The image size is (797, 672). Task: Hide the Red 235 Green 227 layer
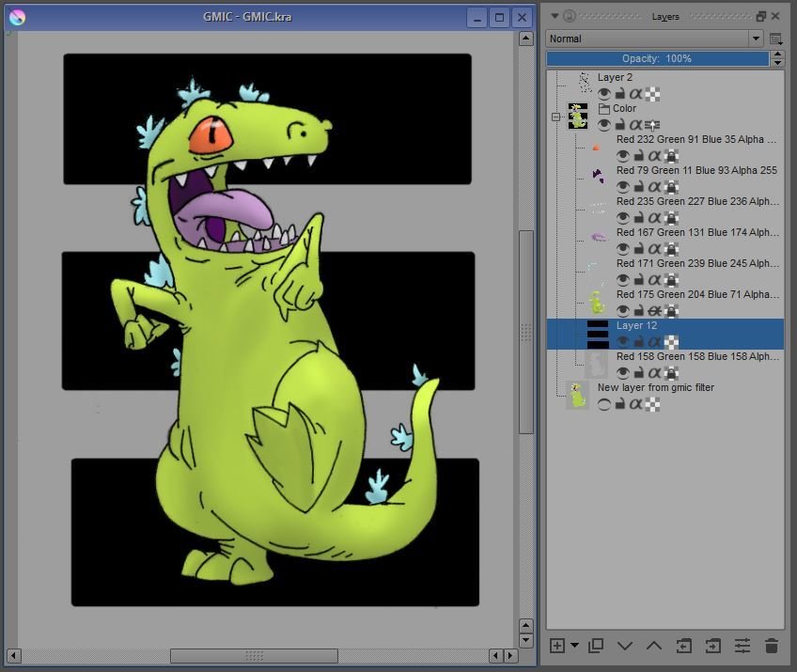[622, 217]
